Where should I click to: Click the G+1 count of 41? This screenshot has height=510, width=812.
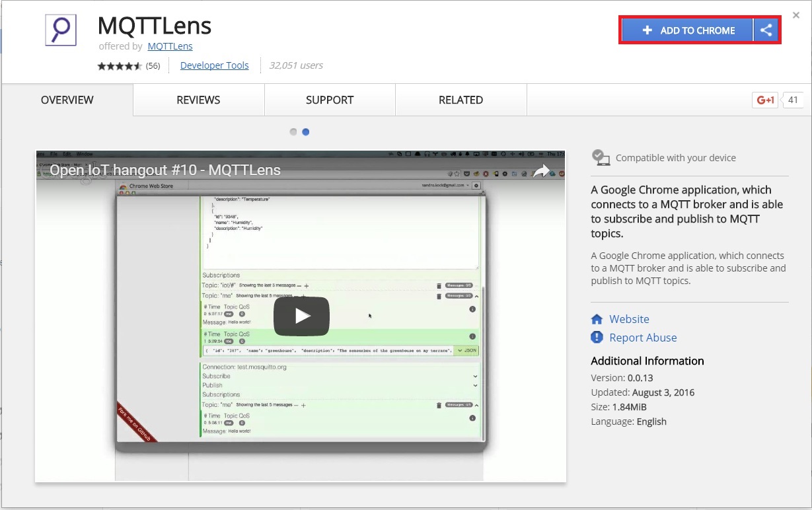click(794, 100)
